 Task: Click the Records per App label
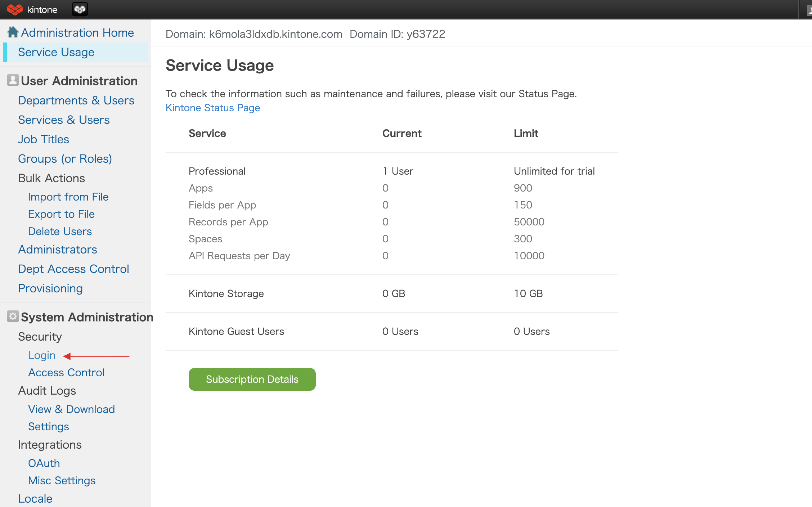pyautogui.click(x=228, y=222)
